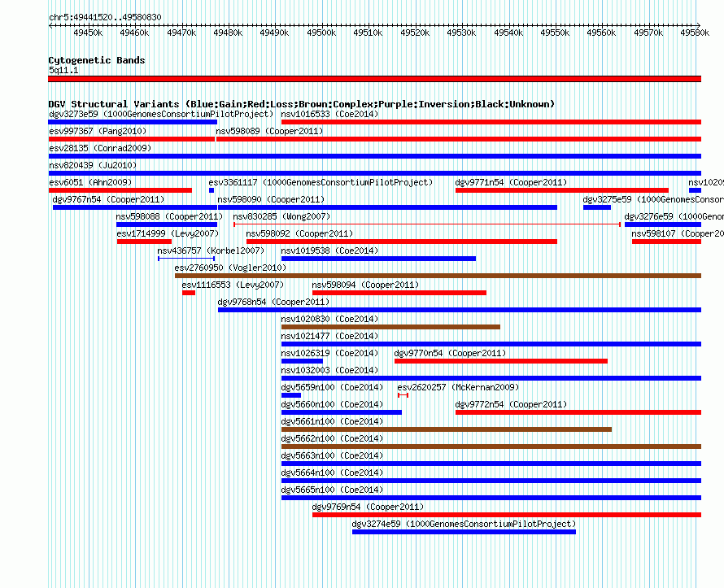Open esv1116553 (Levy2007) label
Viewport: 724px width, 588px height.
pyautogui.click(x=233, y=285)
